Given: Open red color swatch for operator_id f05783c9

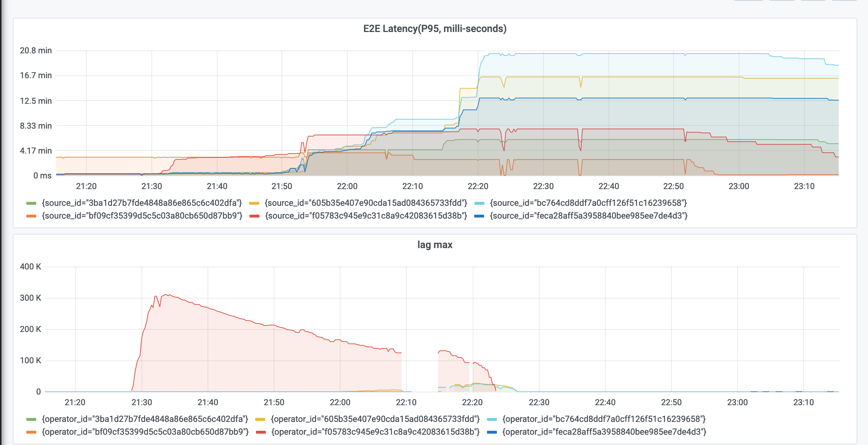Looking at the screenshot, I should (x=261, y=432).
